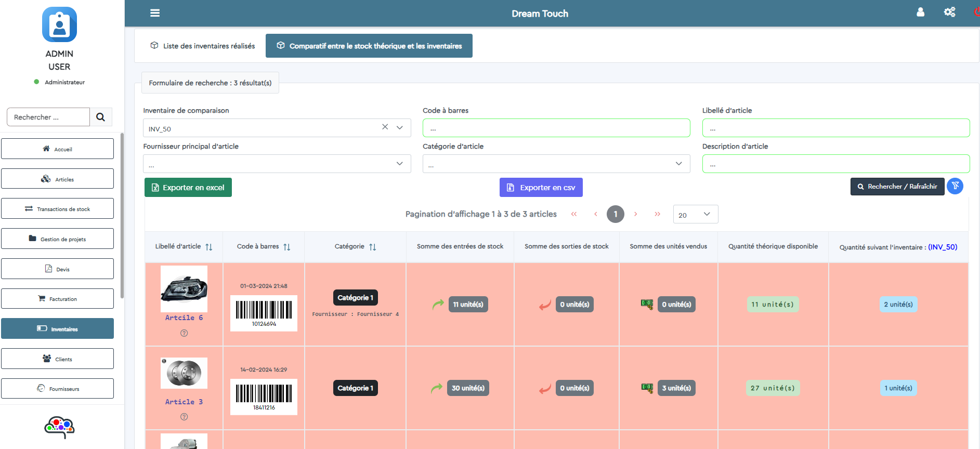Click green entry arrow for Artcile 6
Image resolution: width=980 pixels, height=449 pixels.
[438, 304]
